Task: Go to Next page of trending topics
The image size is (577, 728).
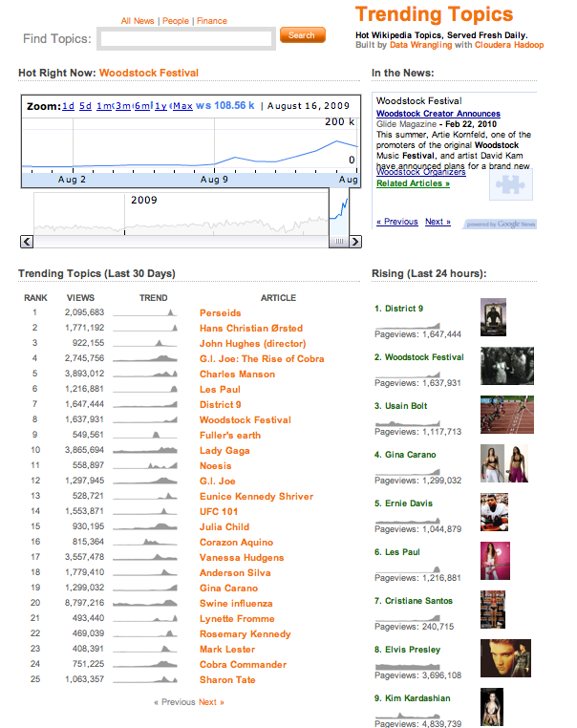Action: (211, 702)
